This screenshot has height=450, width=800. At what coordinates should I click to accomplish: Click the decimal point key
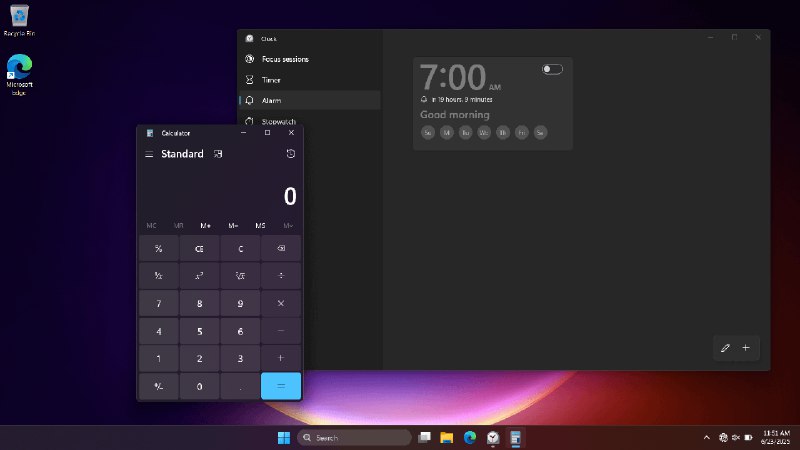[240, 386]
